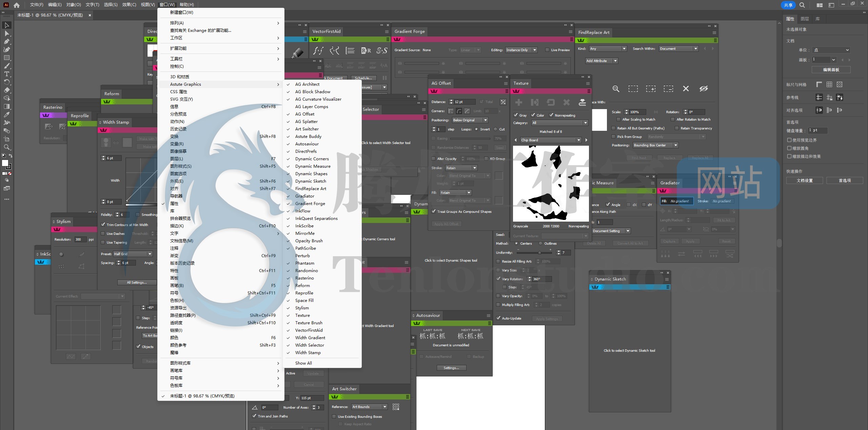This screenshot has width=868, height=430.
Task: Select the Rectangle tool
Action: (x=6, y=58)
